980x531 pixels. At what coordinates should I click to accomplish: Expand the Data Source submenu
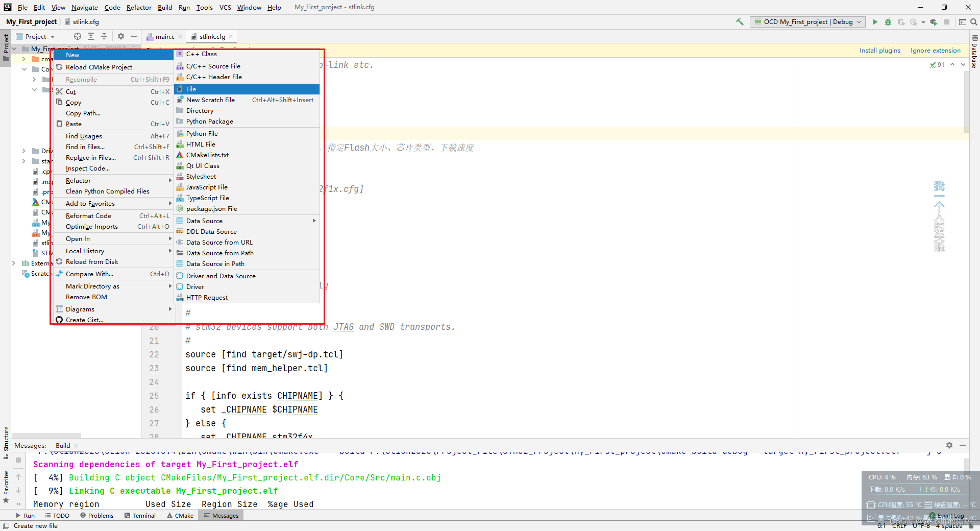pyautogui.click(x=247, y=221)
